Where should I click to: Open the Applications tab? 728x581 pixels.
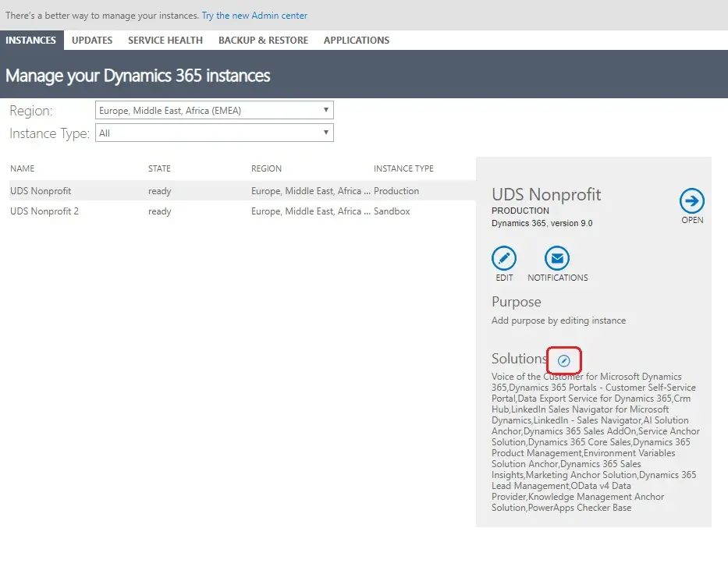tap(357, 41)
